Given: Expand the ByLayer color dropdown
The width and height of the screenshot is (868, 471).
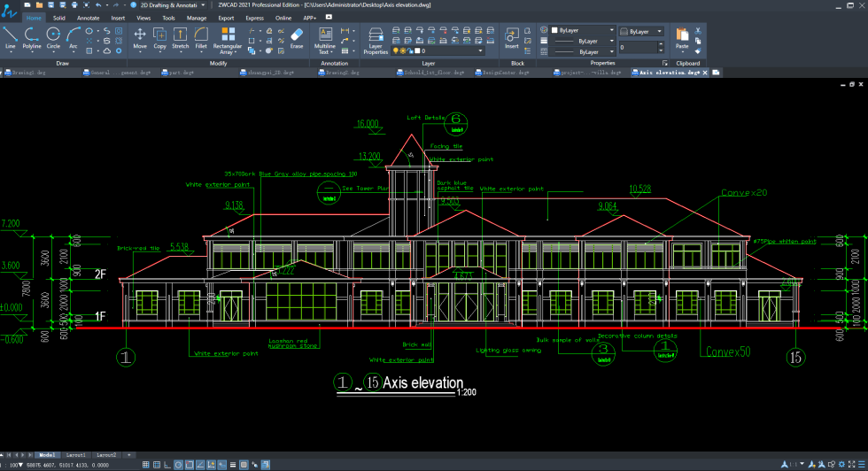Looking at the screenshot, I should [581, 30].
